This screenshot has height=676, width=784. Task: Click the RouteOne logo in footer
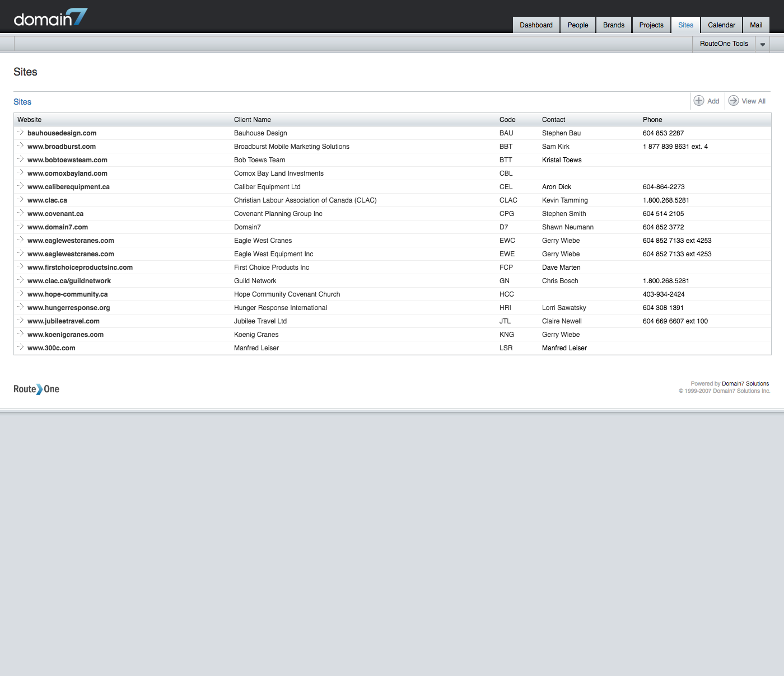pyautogui.click(x=36, y=389)
